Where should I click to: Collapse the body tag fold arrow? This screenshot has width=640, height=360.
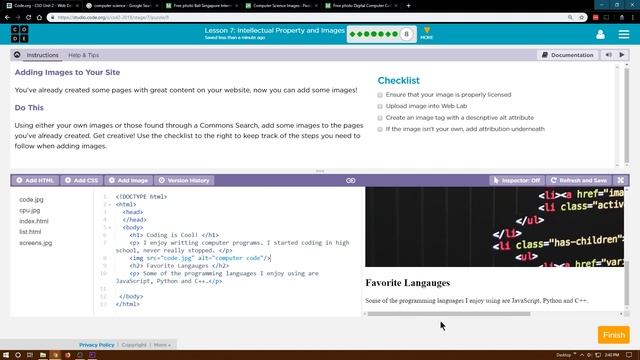(x=109, y=228)
